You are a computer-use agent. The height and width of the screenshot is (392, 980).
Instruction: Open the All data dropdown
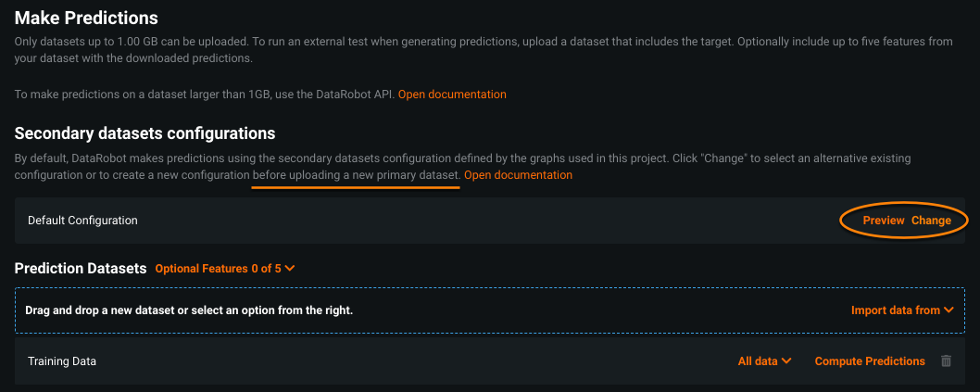tap(764, 361)
